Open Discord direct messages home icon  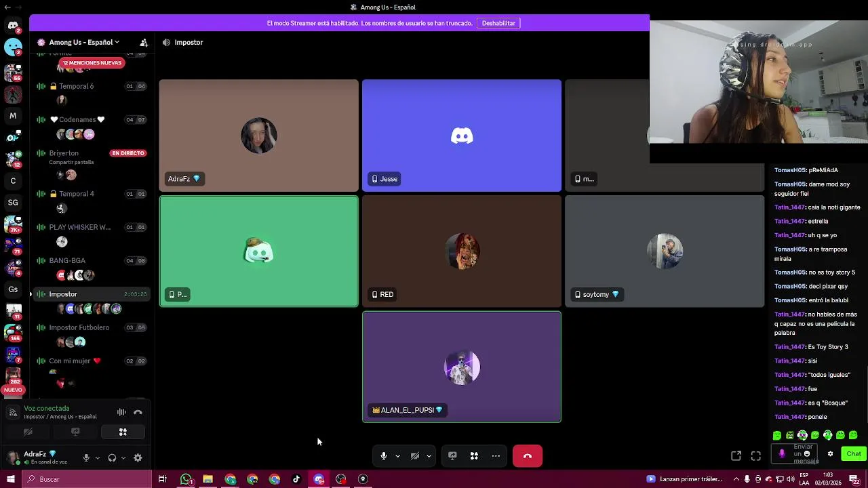(x=13, y=26)
